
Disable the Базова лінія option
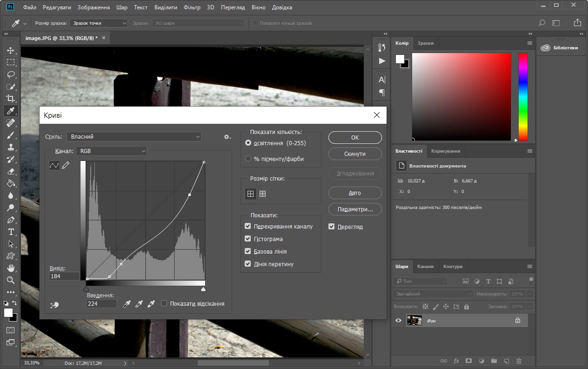click(x=247, y=251)
